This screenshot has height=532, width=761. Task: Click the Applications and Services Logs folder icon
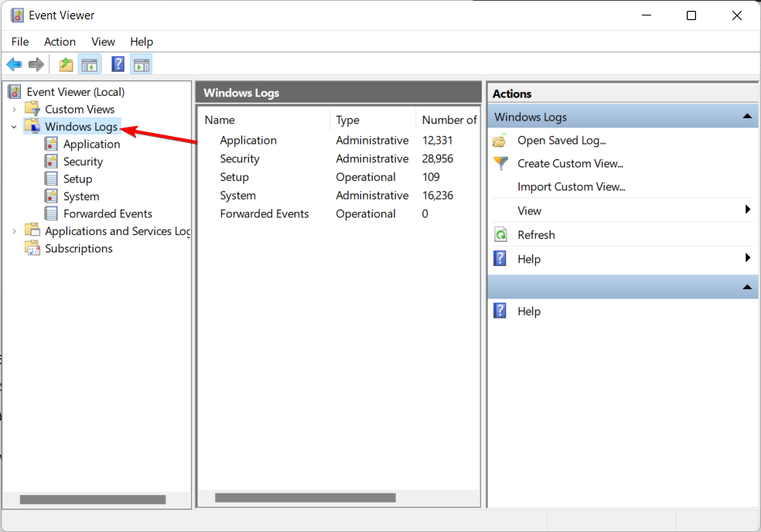pyautogui.click(x=32, y=230)
